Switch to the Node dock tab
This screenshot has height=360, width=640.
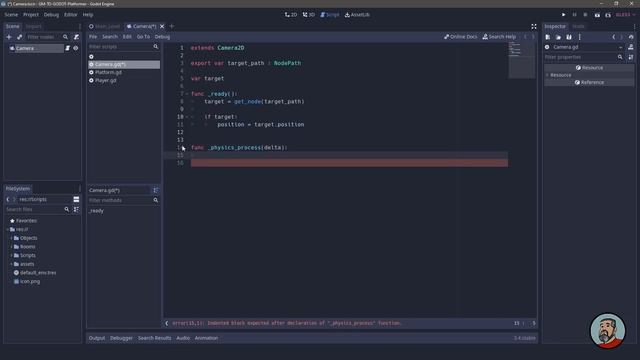(x=578, y=26)
